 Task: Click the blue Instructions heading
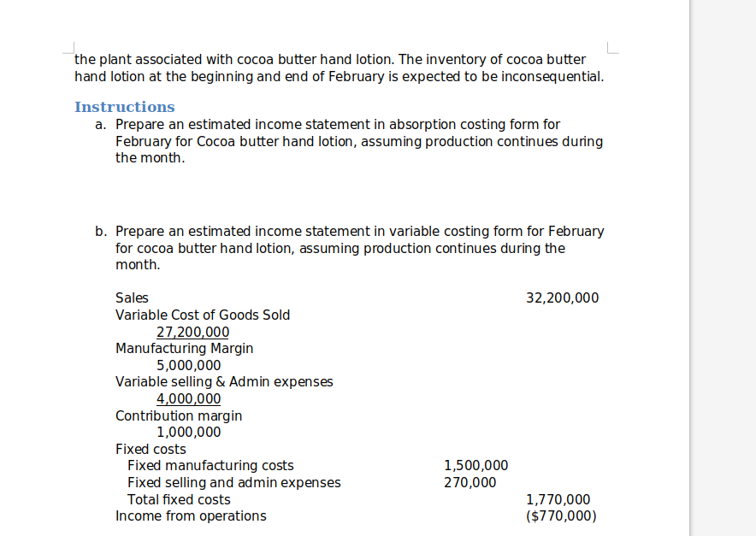tap(124, 107)
